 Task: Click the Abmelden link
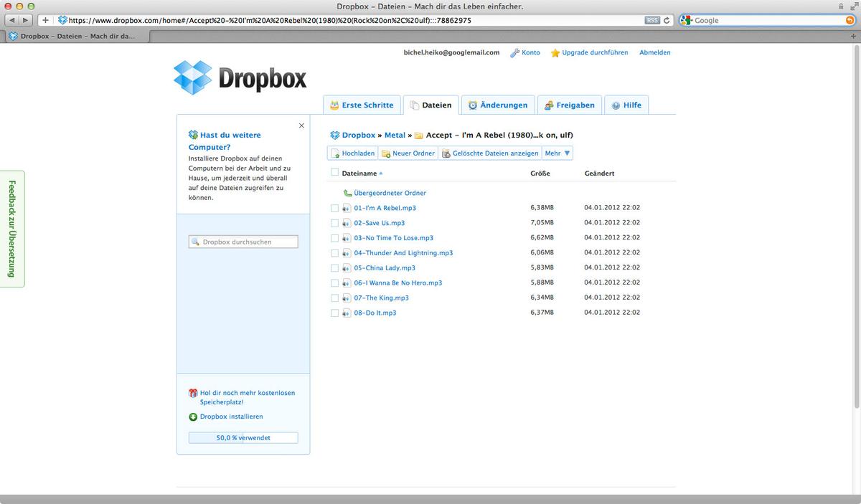click(x=655, y=53)
